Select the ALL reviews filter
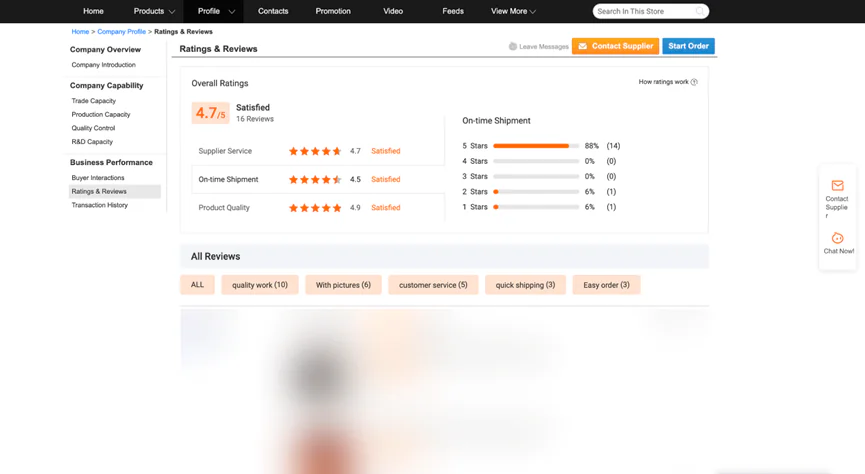Viewport: 865px width, 474px height. click(197, 285)
